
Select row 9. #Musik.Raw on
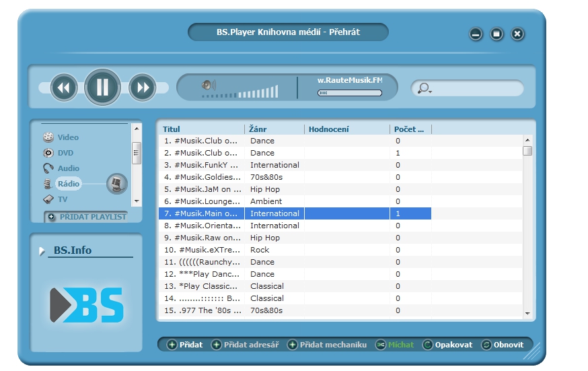[295, 238]
